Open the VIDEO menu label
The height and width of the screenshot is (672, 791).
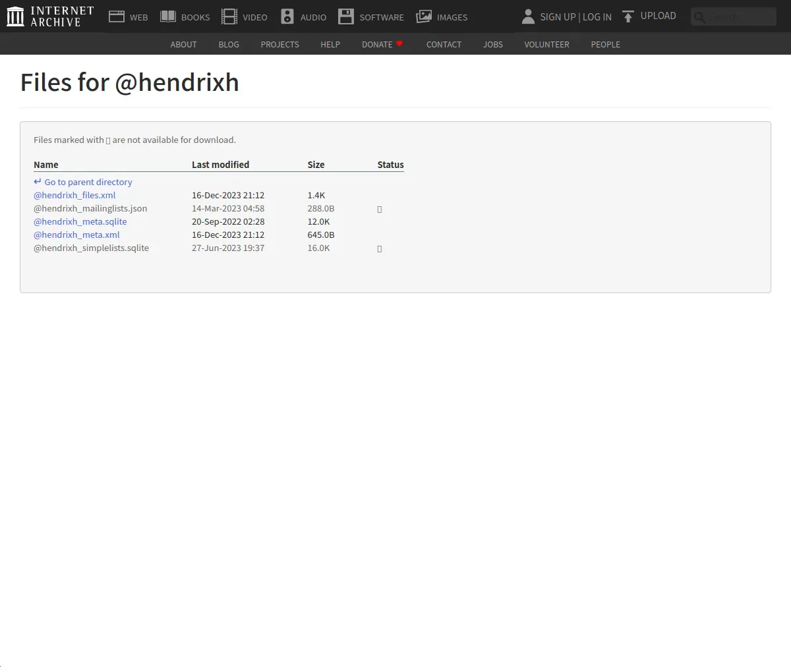(x=255, y=18)
